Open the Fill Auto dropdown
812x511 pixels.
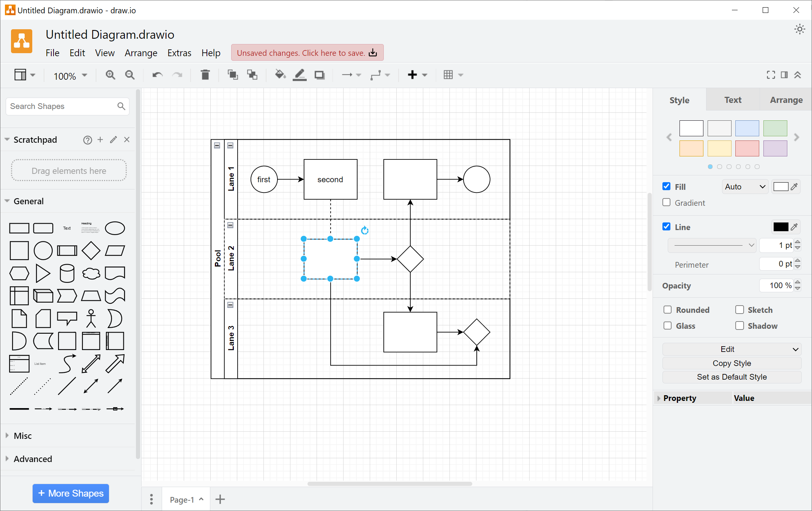tap(744, 187)
